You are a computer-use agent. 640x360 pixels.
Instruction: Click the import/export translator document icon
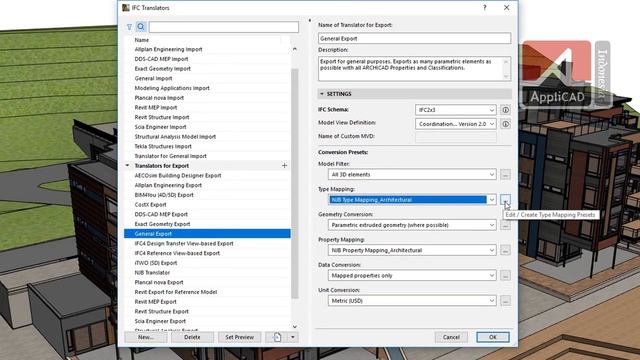(276, 337)
